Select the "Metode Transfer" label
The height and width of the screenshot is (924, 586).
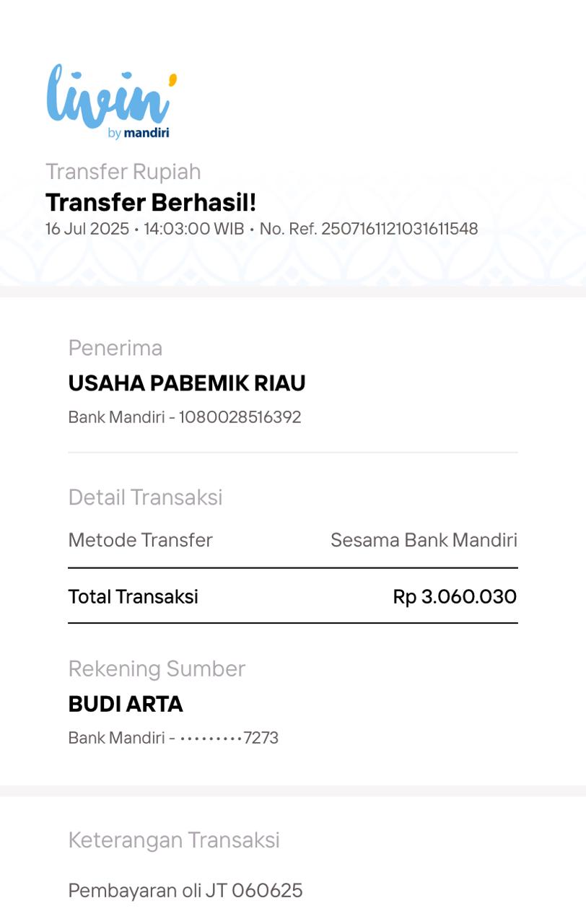pyautogui.click(x=140, y=540)
